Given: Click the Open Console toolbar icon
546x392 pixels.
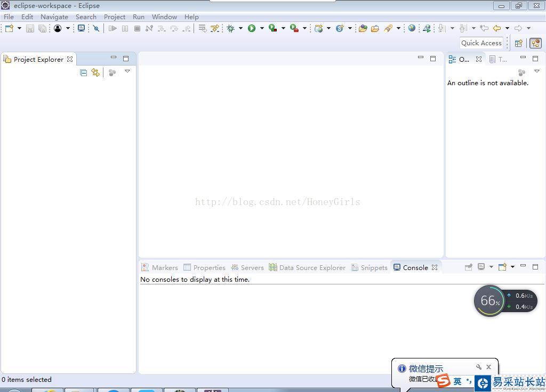Looking at the screenshot, I should (x=502, y=267).
